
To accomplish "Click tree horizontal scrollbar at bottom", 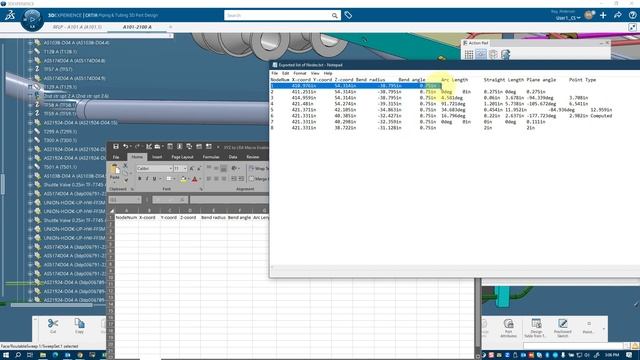I will tap(51, 305).
